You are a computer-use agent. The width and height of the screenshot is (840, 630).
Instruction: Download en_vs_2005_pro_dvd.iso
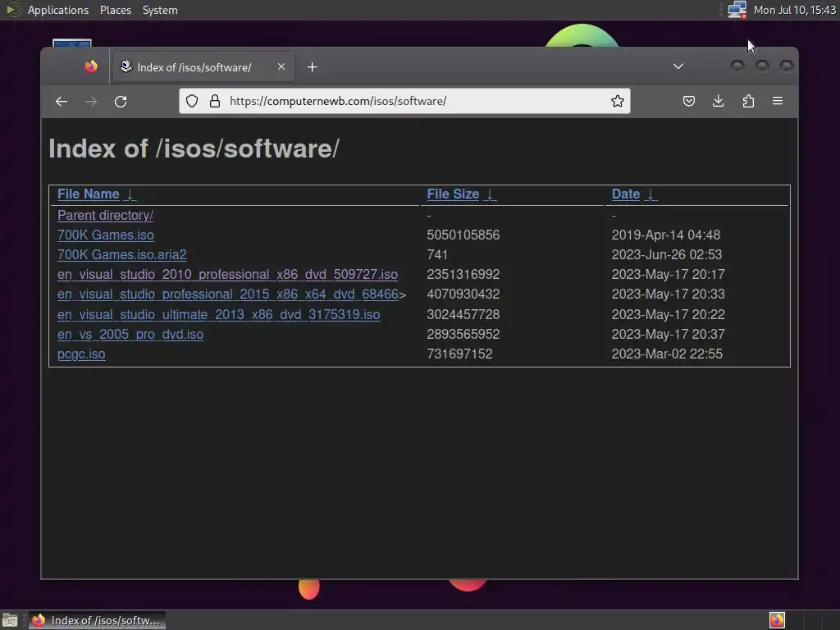tap(130, 335)
